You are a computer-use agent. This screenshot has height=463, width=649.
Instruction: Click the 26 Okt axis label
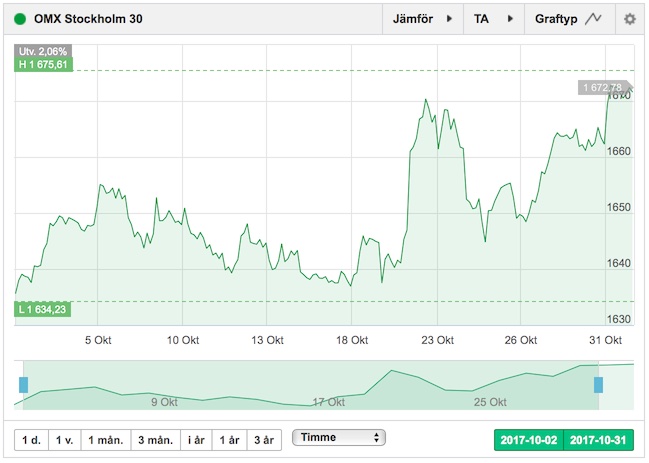click(x=521, y=340)
